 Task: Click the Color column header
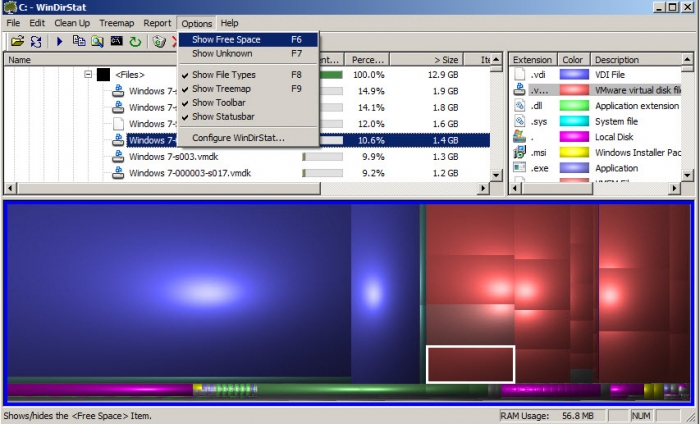pyautogui.click(x=574, y=59)
